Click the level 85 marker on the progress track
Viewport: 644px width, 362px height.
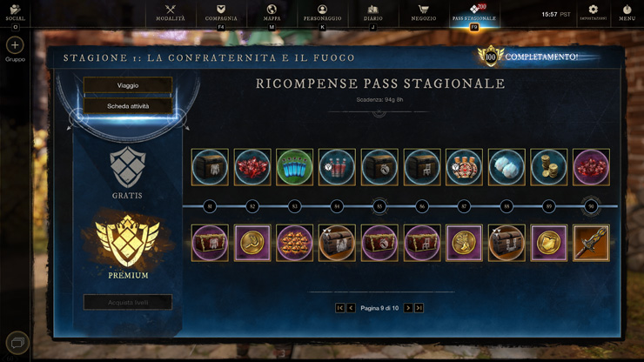tap(379, 206)
